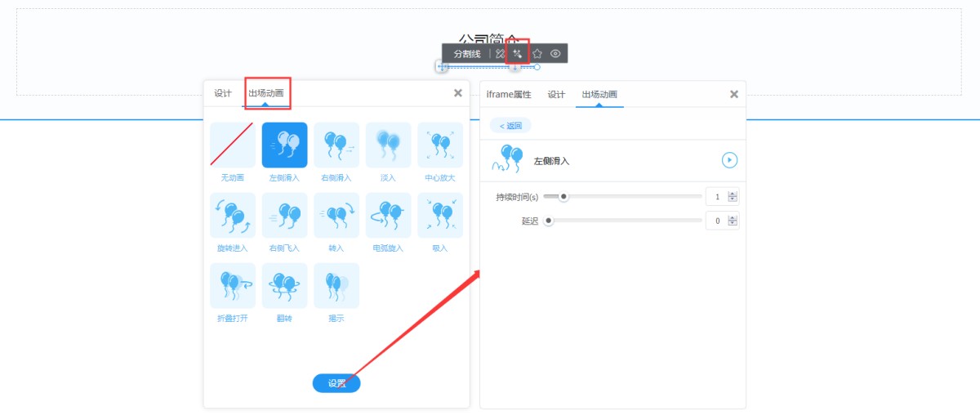980x420 pixels.
Task: Choose the 翻转 animation
Action: click(x=284, y=286)
